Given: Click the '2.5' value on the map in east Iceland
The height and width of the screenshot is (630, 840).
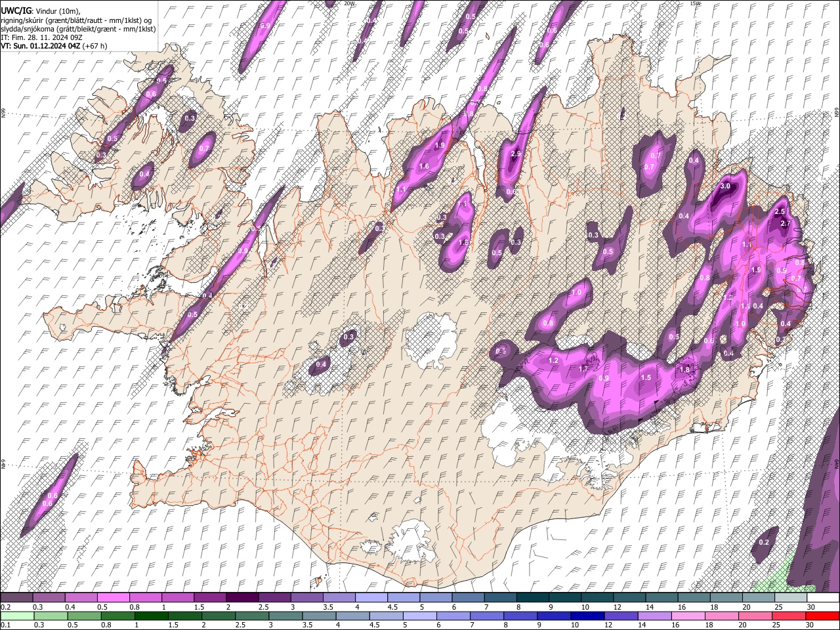Looking at the screenshot, I should (x=780, y=212).
